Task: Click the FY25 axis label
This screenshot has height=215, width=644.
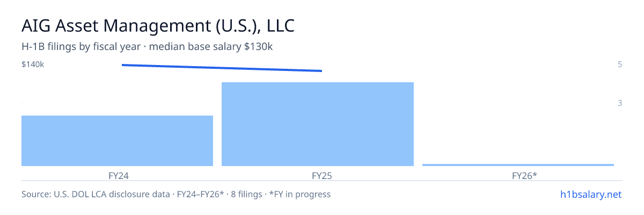Action: tap(318, 175)
